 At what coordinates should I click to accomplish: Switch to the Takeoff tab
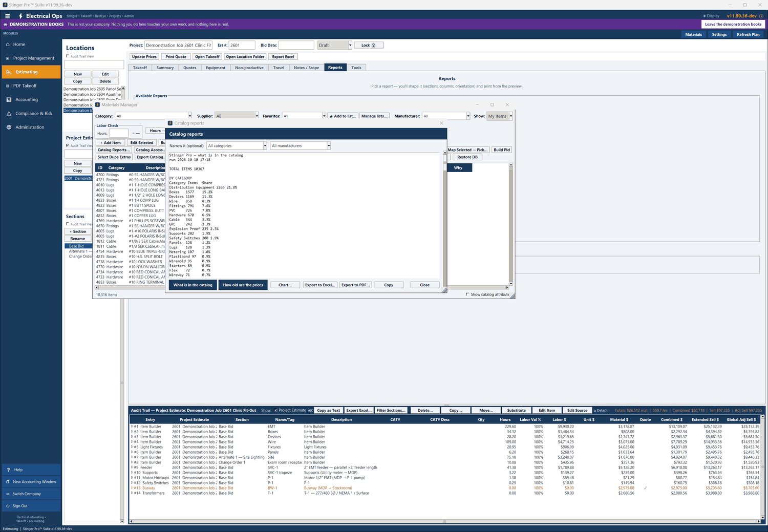[140, 68]
